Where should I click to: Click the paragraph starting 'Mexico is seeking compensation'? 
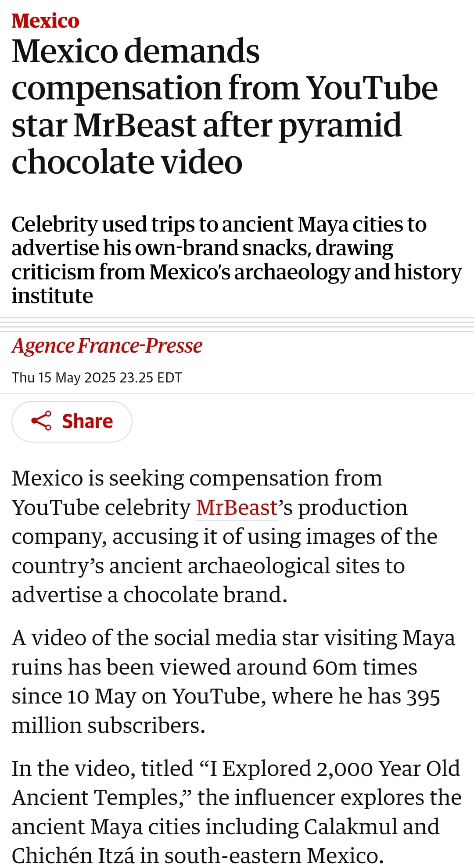(x=225, y=536)
